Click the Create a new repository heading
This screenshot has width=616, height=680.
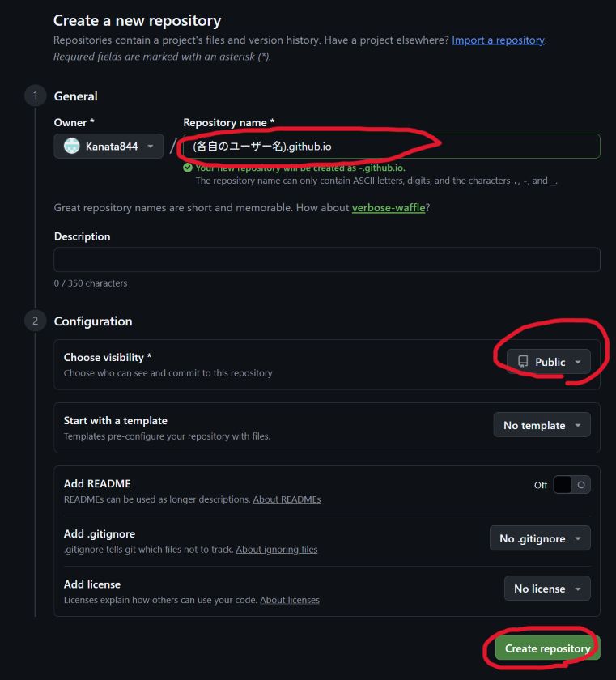click(137, 21)
